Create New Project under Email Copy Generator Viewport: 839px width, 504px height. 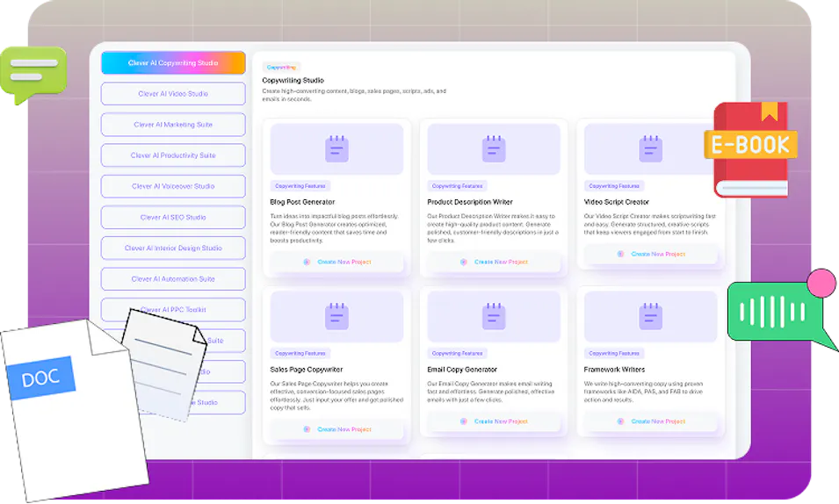494,421
